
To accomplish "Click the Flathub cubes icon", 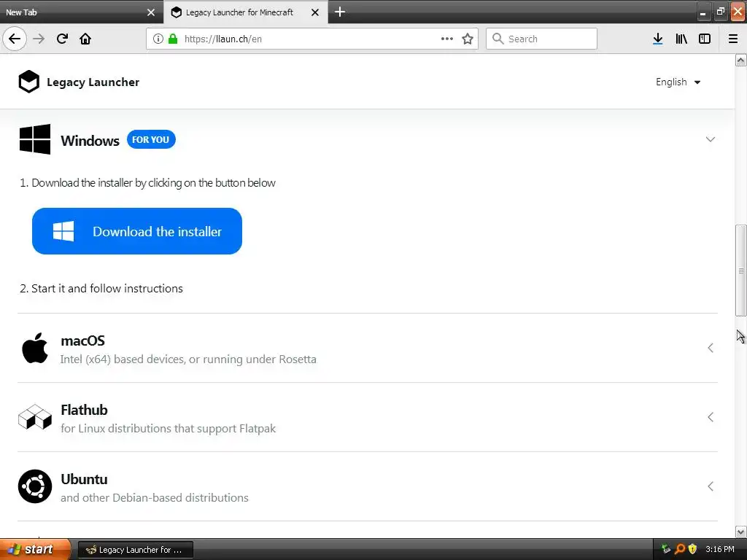I will click(x=35, y=417).
